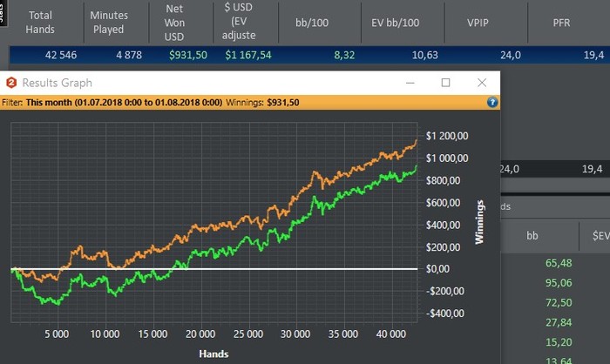Image resolution: width=610 pixels, height=364 pixels.
Task: Click the Hands axis title
Action: 213,354
